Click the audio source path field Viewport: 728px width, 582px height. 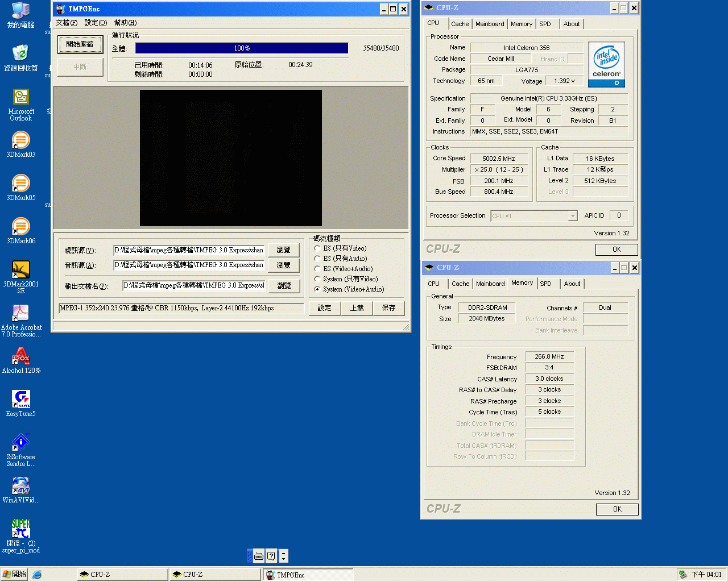(189, 265)
